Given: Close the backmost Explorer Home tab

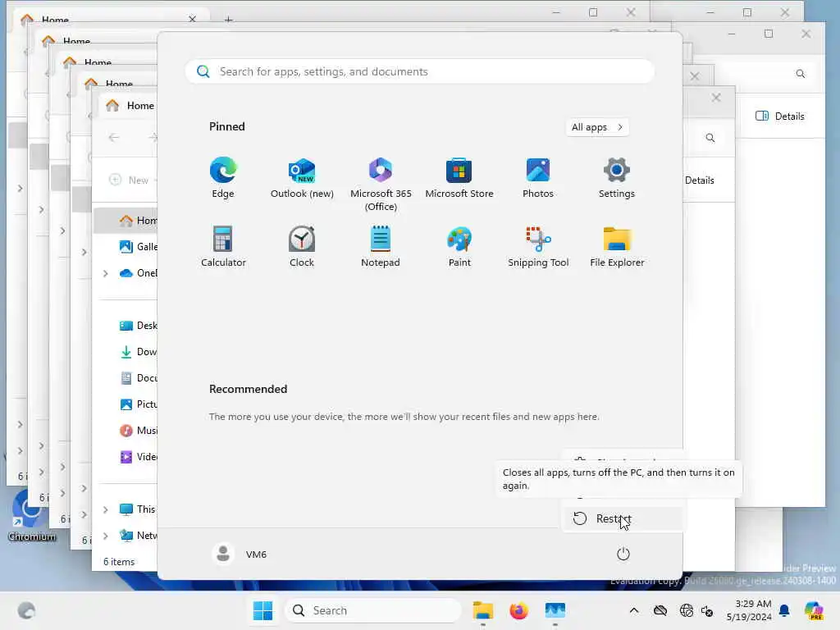Looking at the screenshot, I should [x=192, y=19].
